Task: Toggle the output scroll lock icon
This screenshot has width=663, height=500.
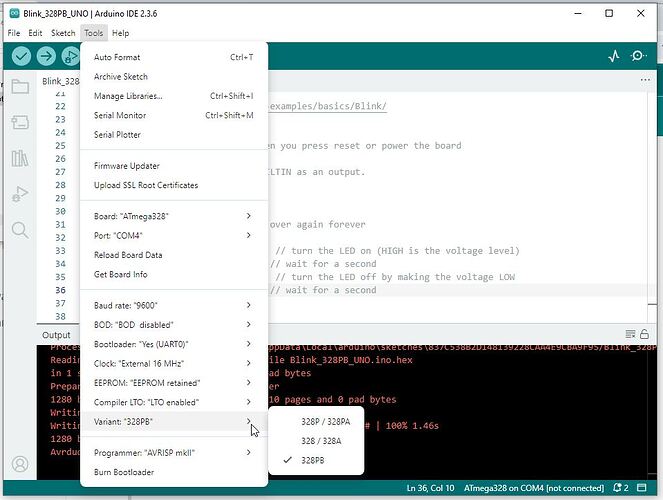Action: [644, 334]
